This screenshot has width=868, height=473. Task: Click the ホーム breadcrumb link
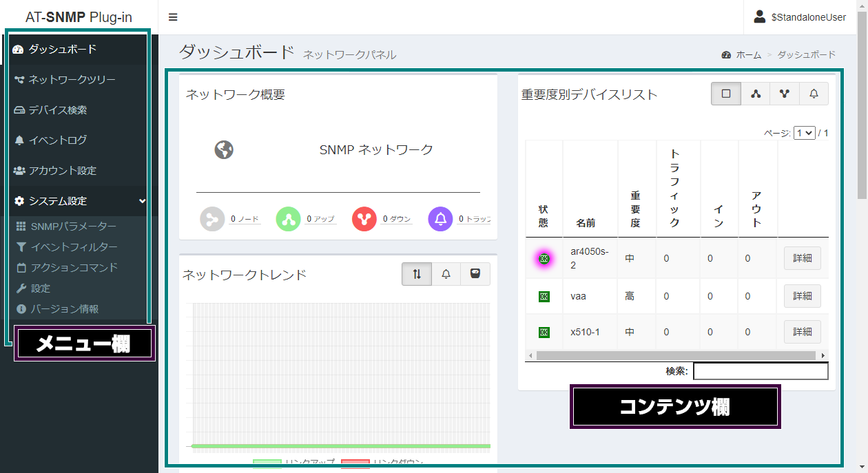[x=748, y=54]
